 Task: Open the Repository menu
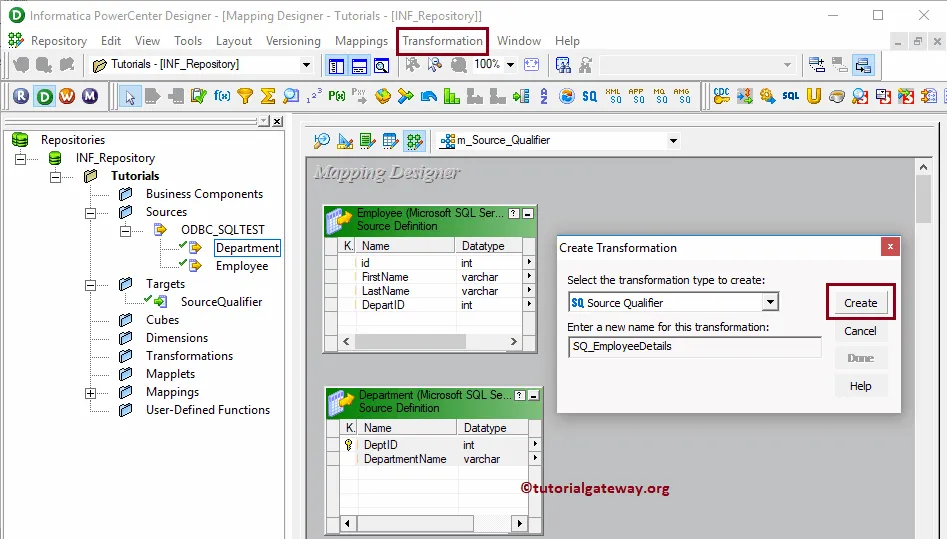click(x=59, y=40)
